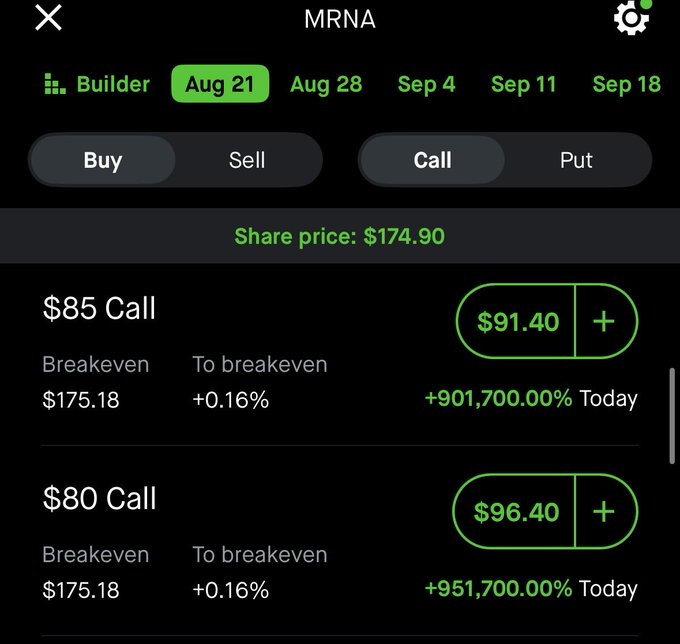This screenshot has width=680, height=644.
Task: Choose the Sep 4 expiration date
Action: coord(426,84)
